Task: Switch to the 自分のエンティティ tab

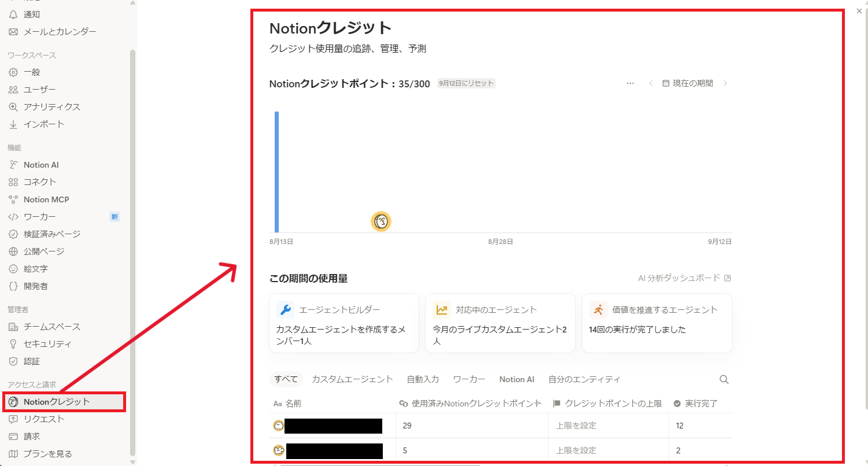Action: (584, 379)
